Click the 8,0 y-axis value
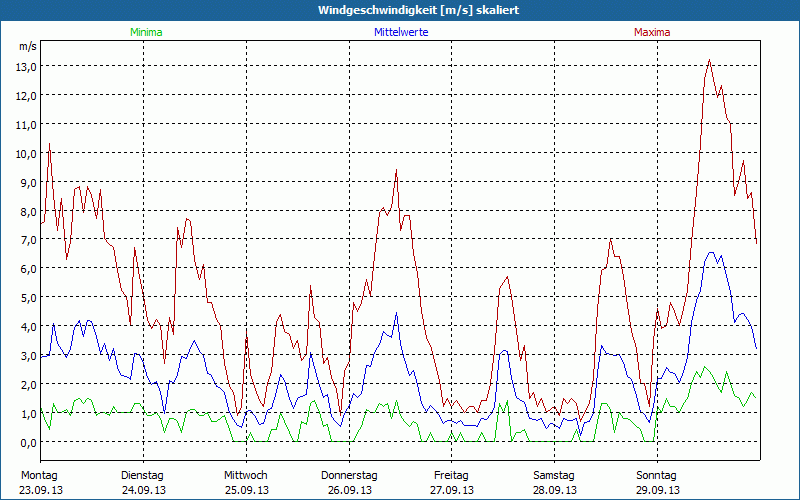This screenshot has height=500, width=800. [x=28, y=211]
